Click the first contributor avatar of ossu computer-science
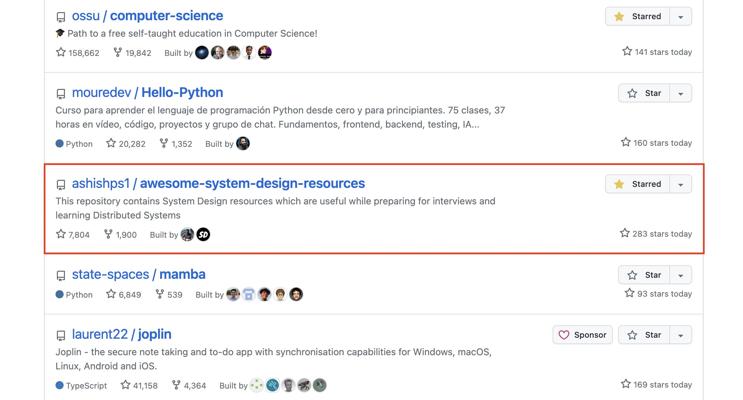The image size is (743, 400). pyautogui.click(x=202, y=53)
